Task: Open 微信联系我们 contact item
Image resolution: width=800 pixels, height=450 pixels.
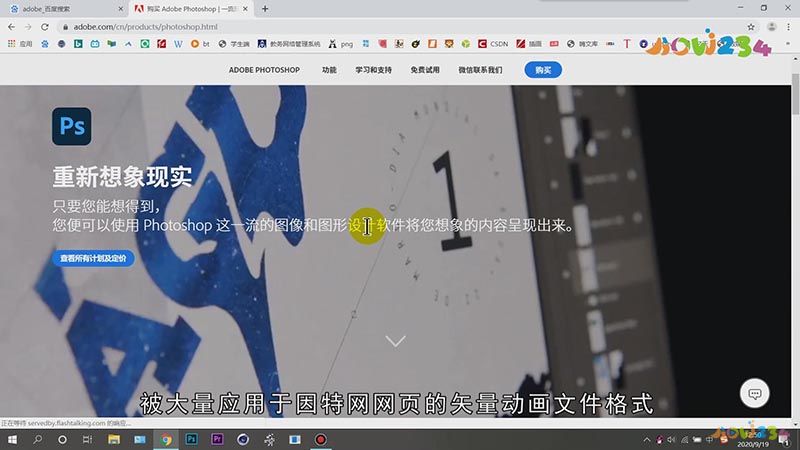Action: coord(480,70)
